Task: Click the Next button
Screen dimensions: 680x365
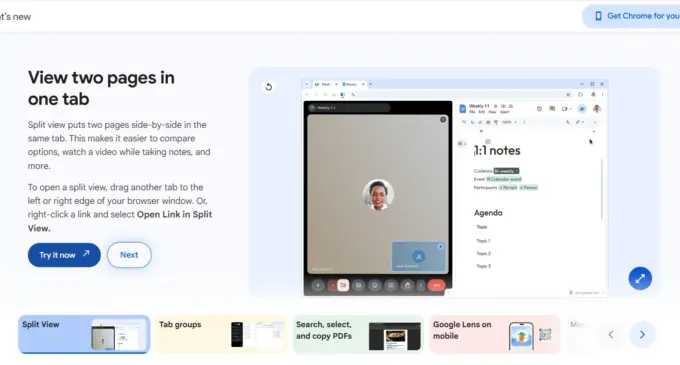Action: pos(129,255)
